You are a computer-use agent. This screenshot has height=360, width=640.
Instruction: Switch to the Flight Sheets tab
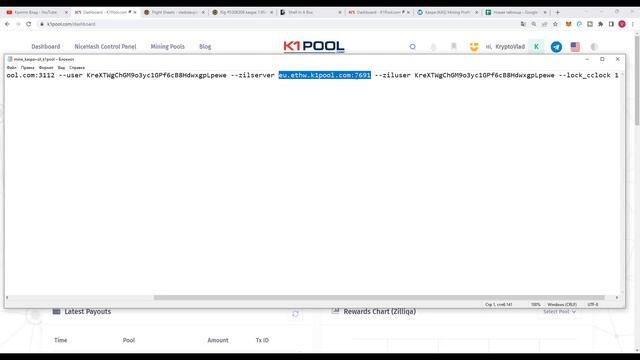click(x=175, y=12)
